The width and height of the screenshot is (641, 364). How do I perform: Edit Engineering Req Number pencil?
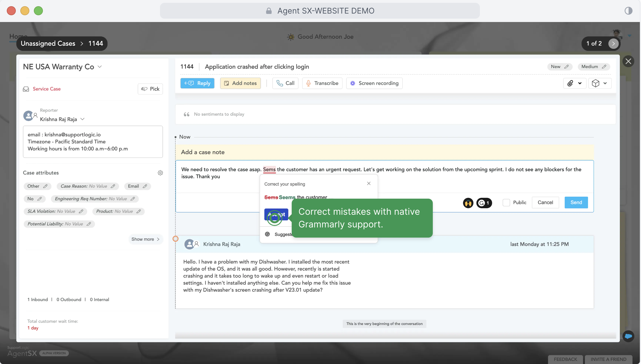[133, 199]
